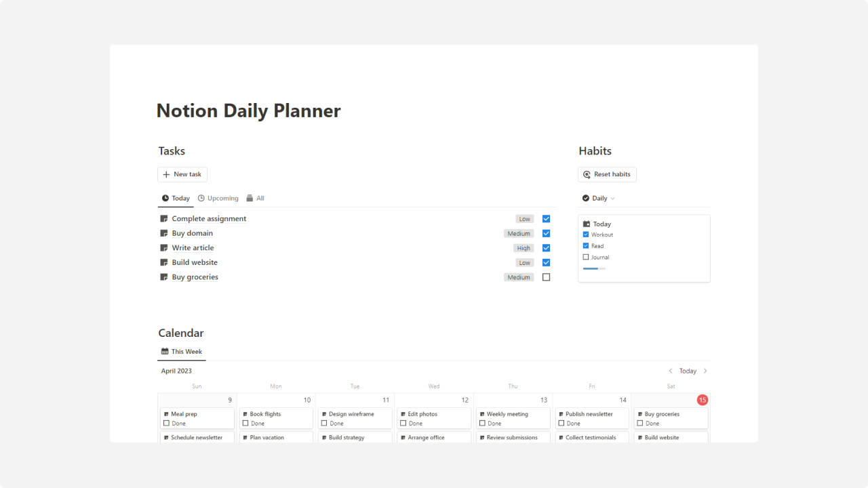This screenshot has height=488, width=868.
Task: Click the page icon beside Complete assignment
Action: [163, 218]
